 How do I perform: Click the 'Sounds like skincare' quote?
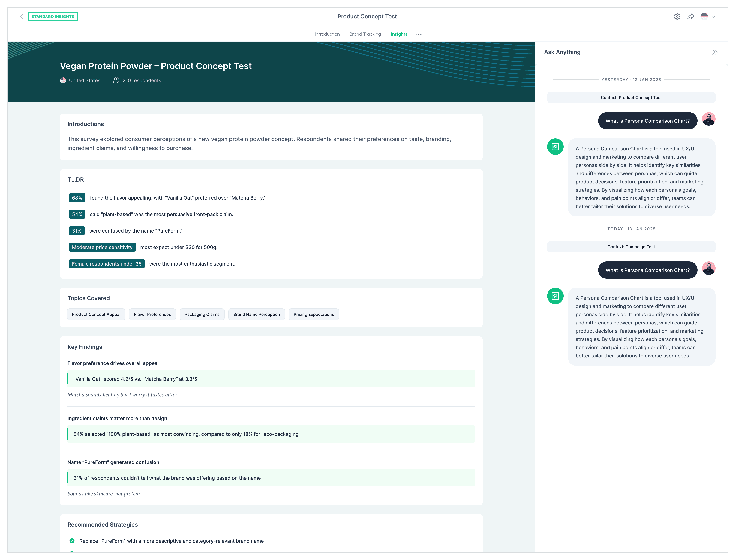tap(104, 494)
